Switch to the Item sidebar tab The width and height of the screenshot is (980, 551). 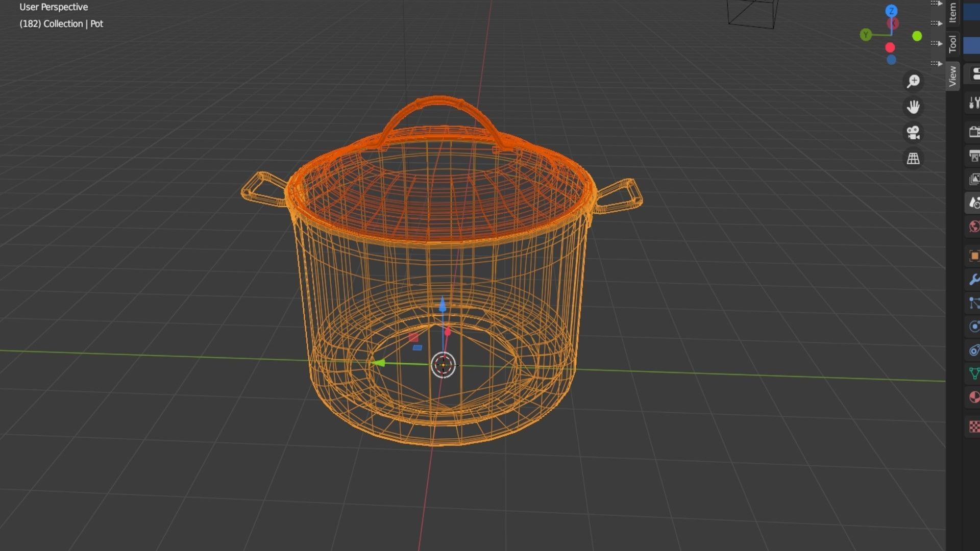[x=952, y=12]
